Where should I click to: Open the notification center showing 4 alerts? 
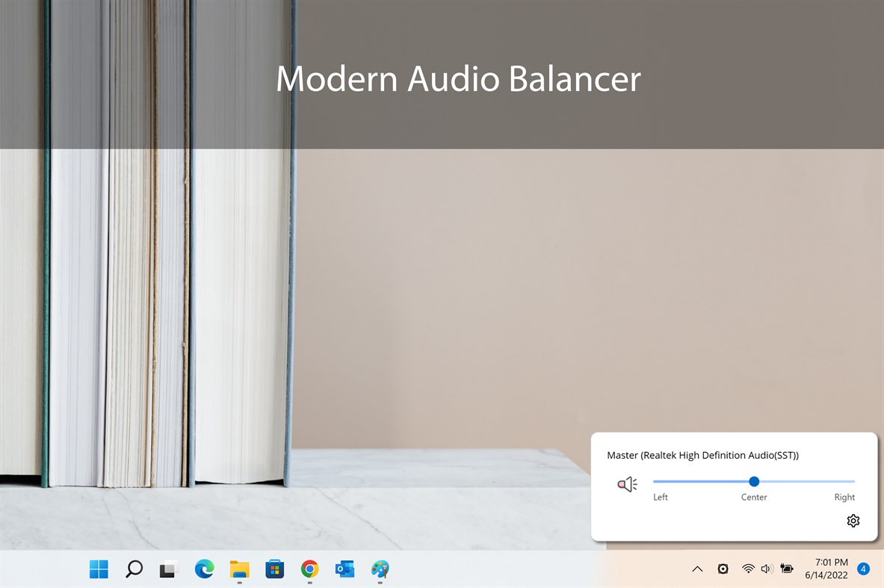click(863, 569)
